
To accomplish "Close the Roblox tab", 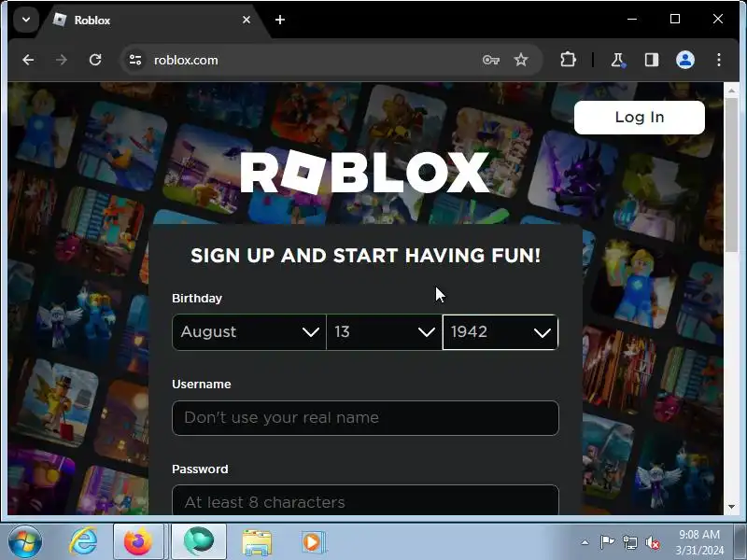I will click(247, 20).
